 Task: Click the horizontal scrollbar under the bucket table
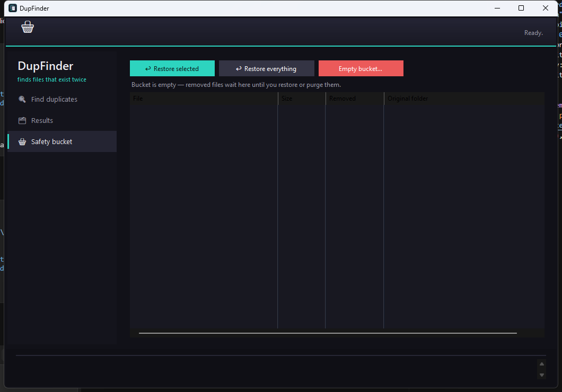328,333
